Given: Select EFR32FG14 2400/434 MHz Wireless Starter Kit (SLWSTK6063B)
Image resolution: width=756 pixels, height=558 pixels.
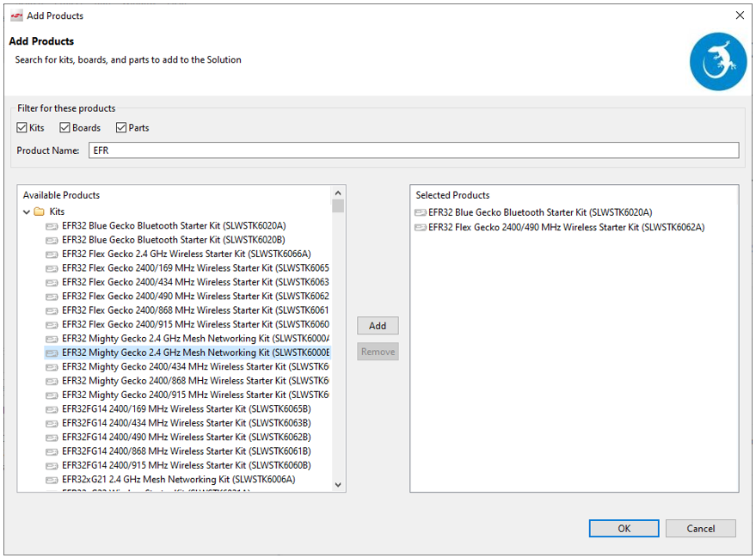Looking at the screenshot, I should click(186, 423).
